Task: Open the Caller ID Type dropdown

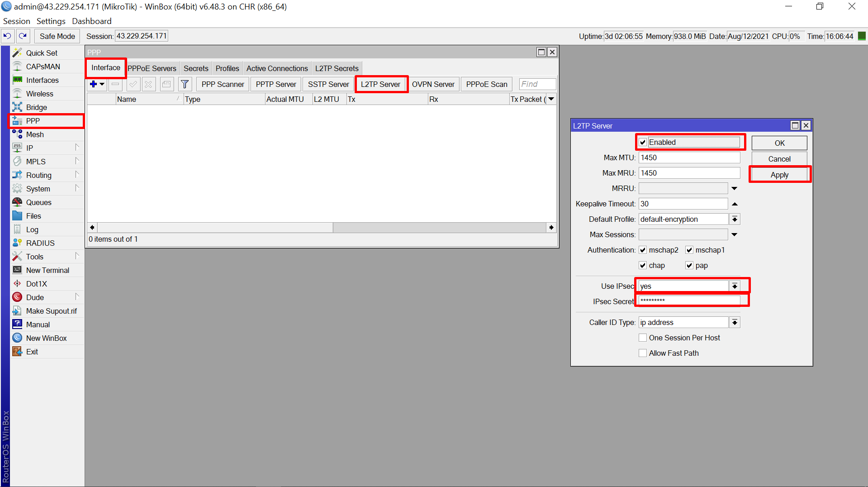Action: [735, 322]
